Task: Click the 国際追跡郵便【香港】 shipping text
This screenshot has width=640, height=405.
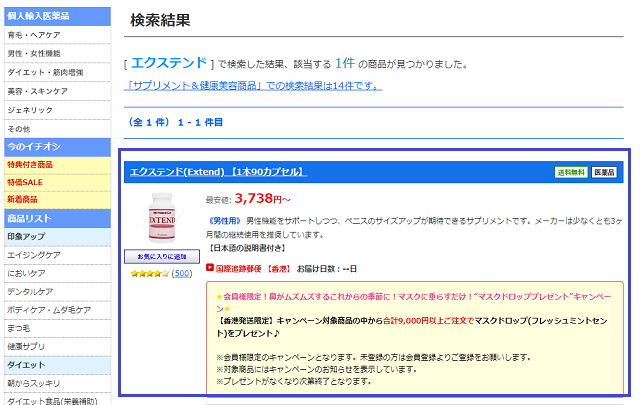Action: (x=253, y=269)
